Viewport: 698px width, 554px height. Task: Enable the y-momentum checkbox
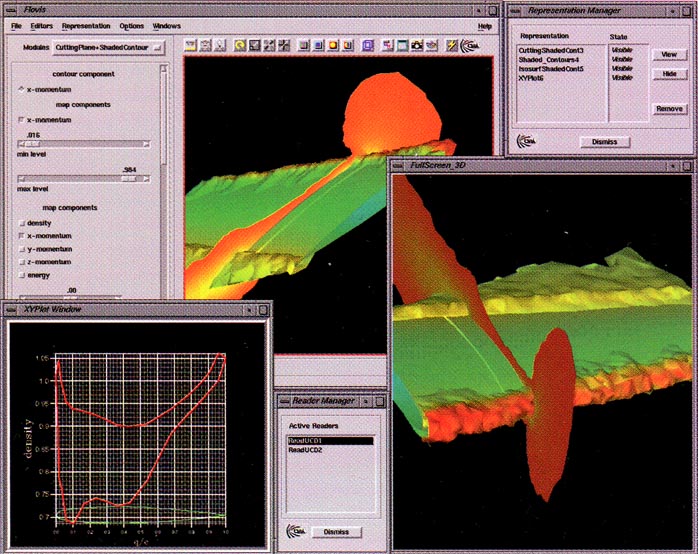22,249
